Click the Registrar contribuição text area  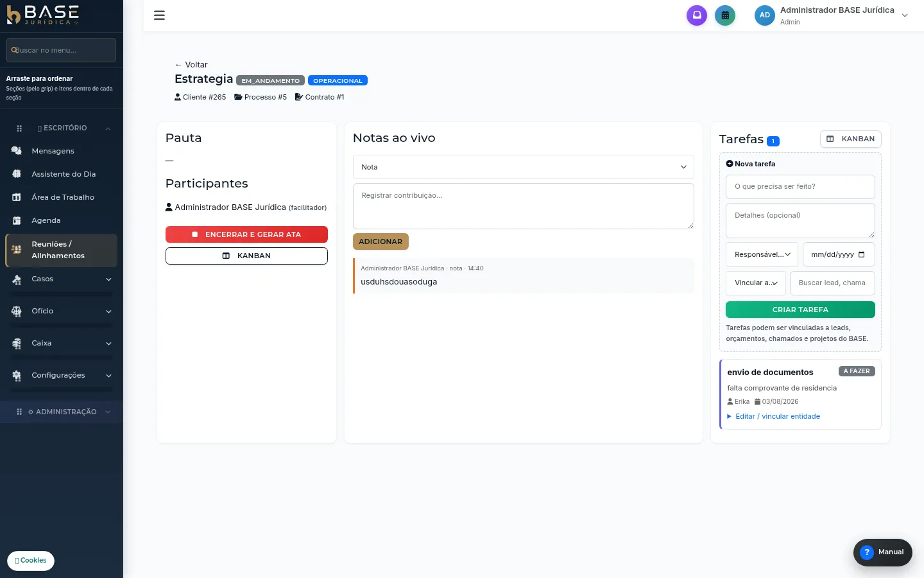(x=524, y=206)
